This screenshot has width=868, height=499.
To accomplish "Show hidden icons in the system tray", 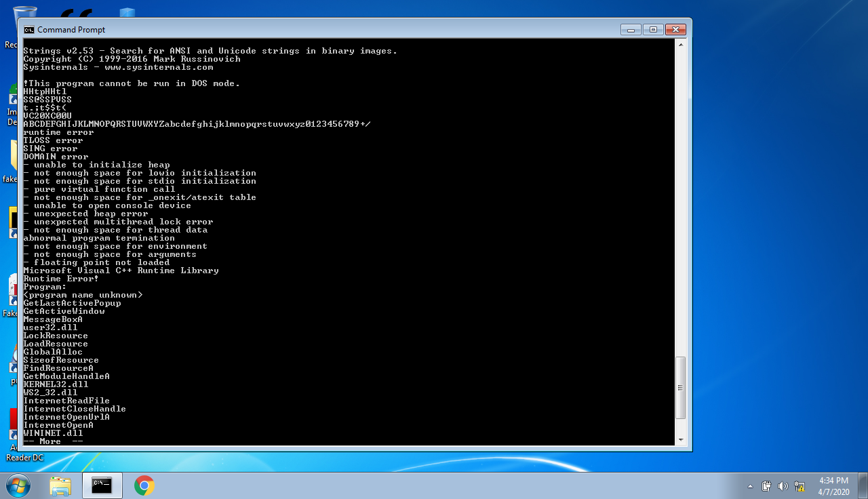I will click(750, 486).
